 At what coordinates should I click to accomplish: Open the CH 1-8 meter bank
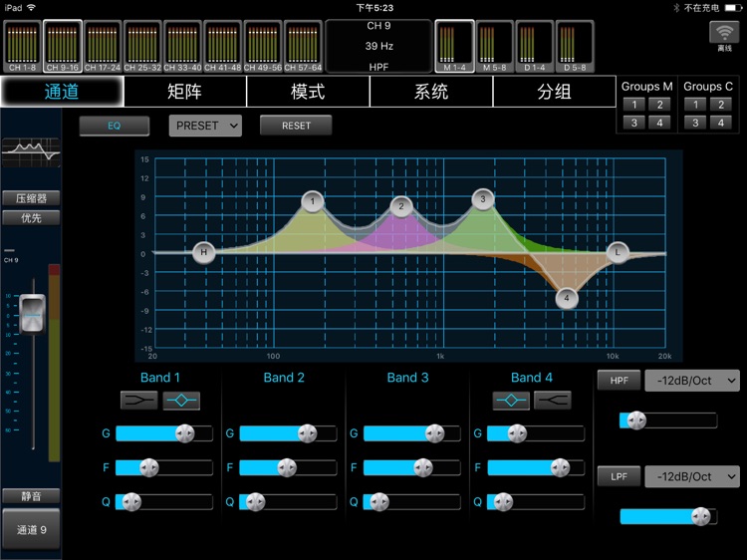pyautogui.click(x=22, y=46)
